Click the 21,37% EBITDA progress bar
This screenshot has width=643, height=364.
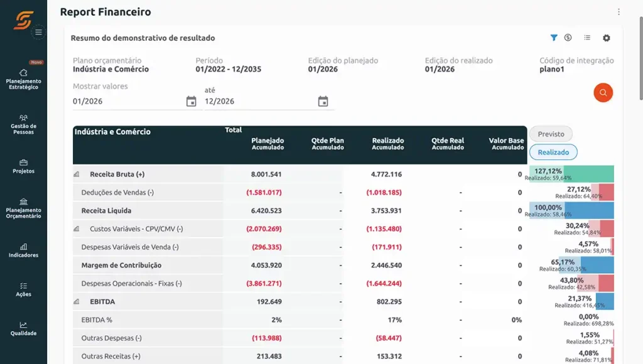[605, 302]
